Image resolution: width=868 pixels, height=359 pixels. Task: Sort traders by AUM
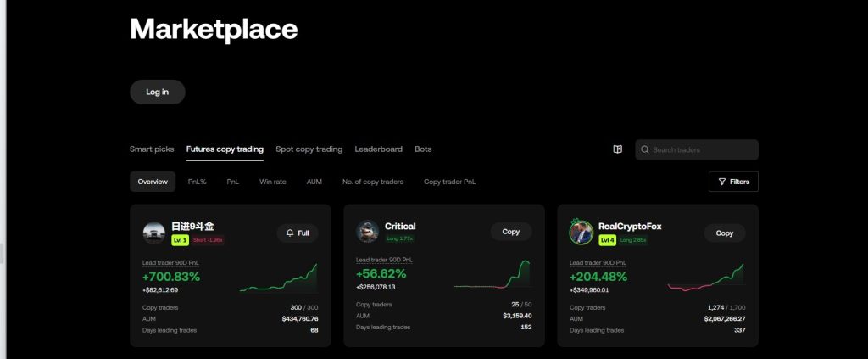coord(314,182)
